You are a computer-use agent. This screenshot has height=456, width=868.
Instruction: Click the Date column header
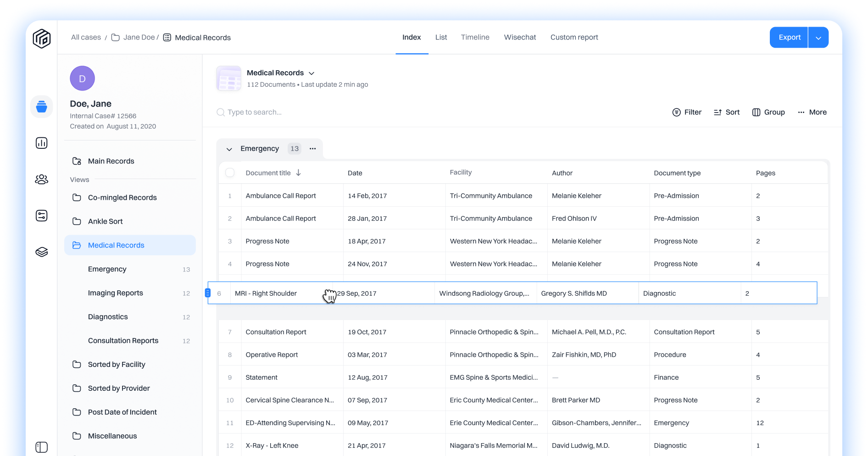tap(355, 173)
